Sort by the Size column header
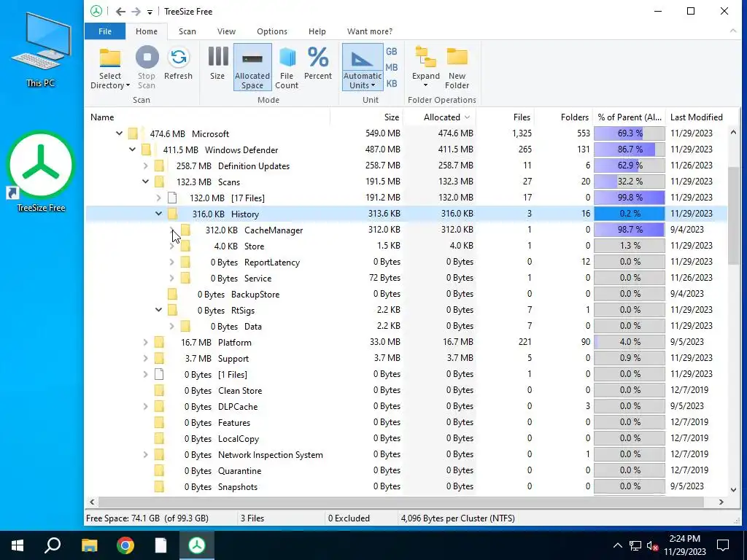Image resolution: width=747 pixels, height=560 pixels. coord(366,117)
